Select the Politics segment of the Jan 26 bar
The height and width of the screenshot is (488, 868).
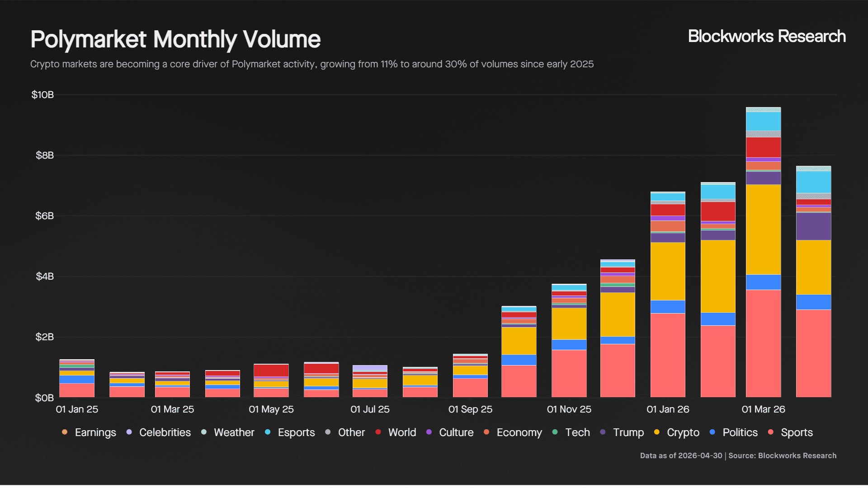coord(668,307)
